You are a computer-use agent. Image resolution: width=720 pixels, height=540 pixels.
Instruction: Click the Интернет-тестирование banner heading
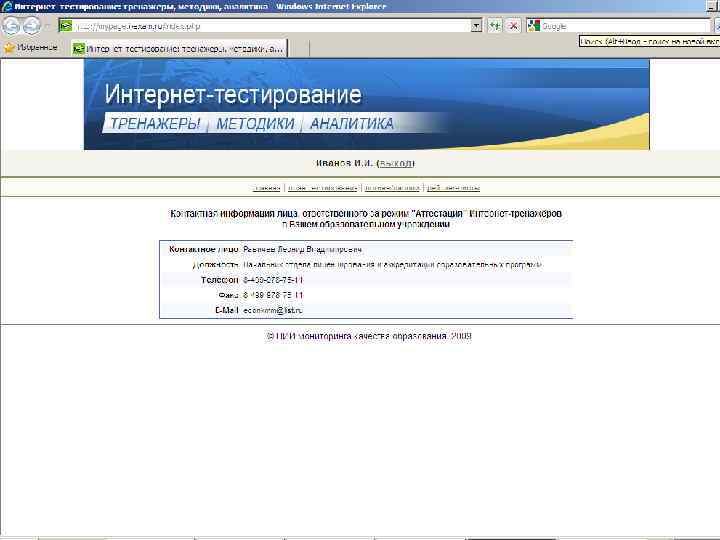233,94
